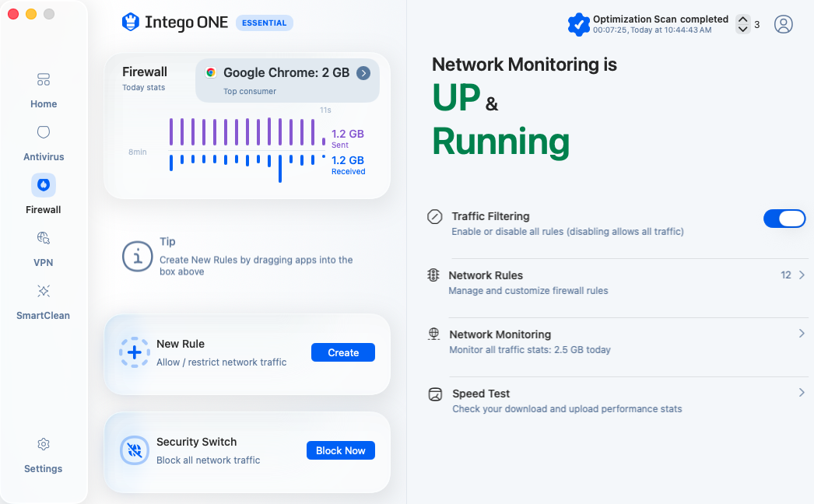This screenshot has width=814, height=504.
Task: Open the Home section icon
Action: (x=44, y=79)
